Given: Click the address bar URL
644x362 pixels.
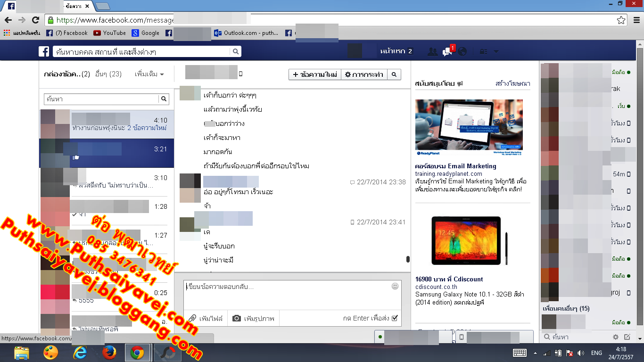Looking at the screenshot, I should [x=115, y=20].
